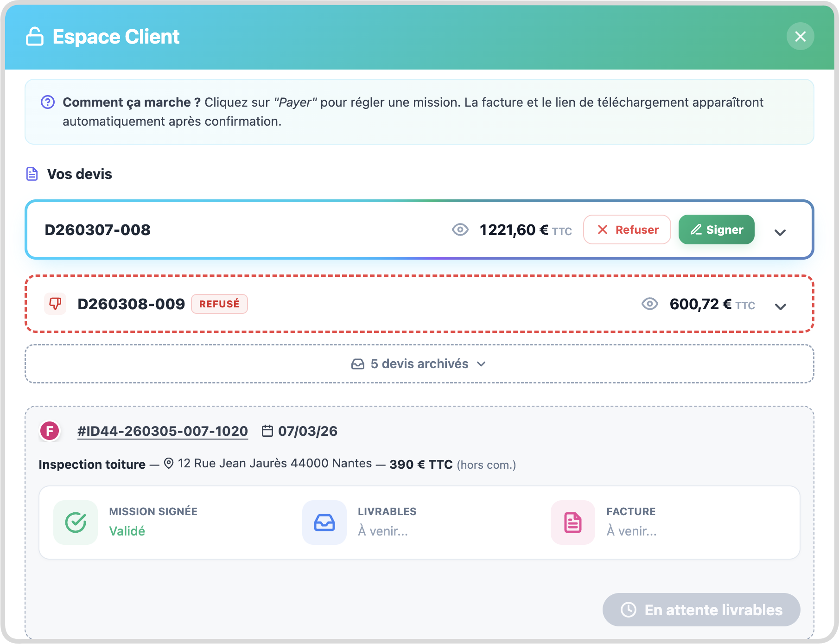Close the Espace Client dialog
The image size is (839, 644).
pyautogui.click(x=800, y=37)
